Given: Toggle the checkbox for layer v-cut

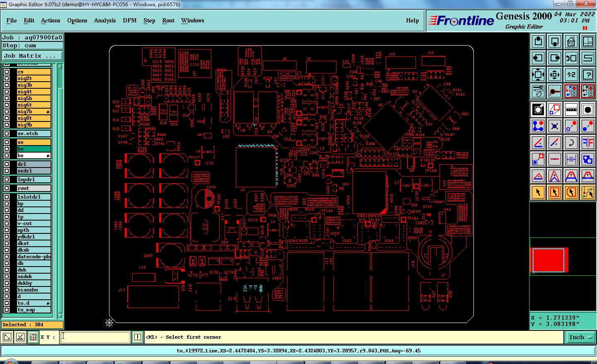Looking at the screenshot, I should point(7,223).
